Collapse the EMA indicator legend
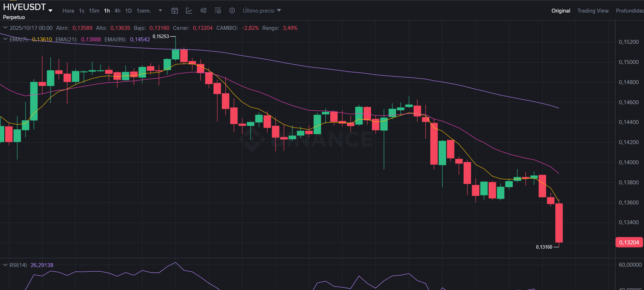Screen dimensions: 644x290 5,39
